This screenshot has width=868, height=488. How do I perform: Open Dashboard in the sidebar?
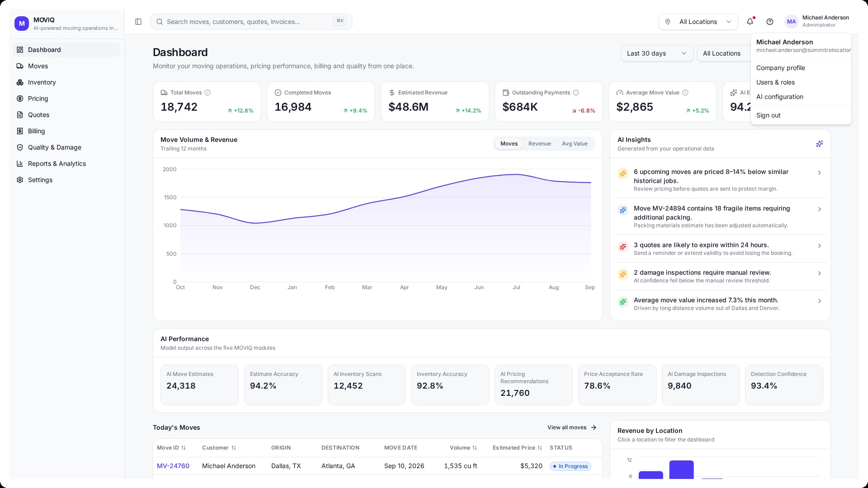(66, 50)
